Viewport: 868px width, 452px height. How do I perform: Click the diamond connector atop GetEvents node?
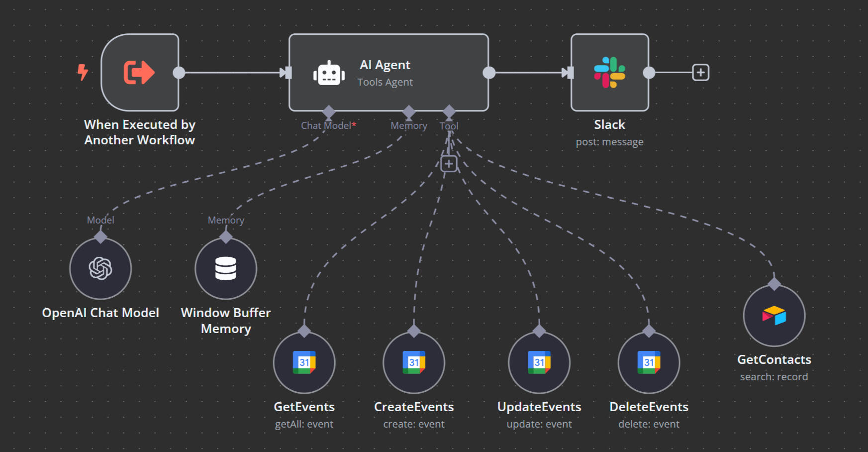304,331
